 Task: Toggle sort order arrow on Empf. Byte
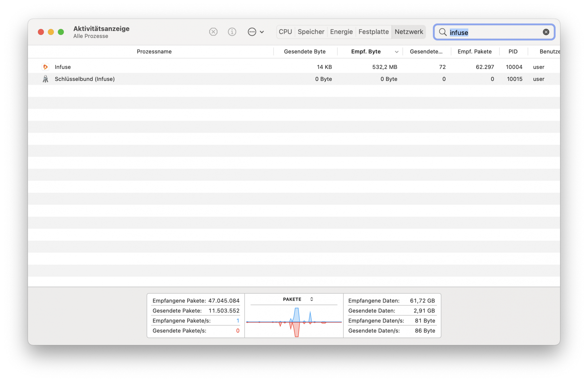click(x=396, y=52)
